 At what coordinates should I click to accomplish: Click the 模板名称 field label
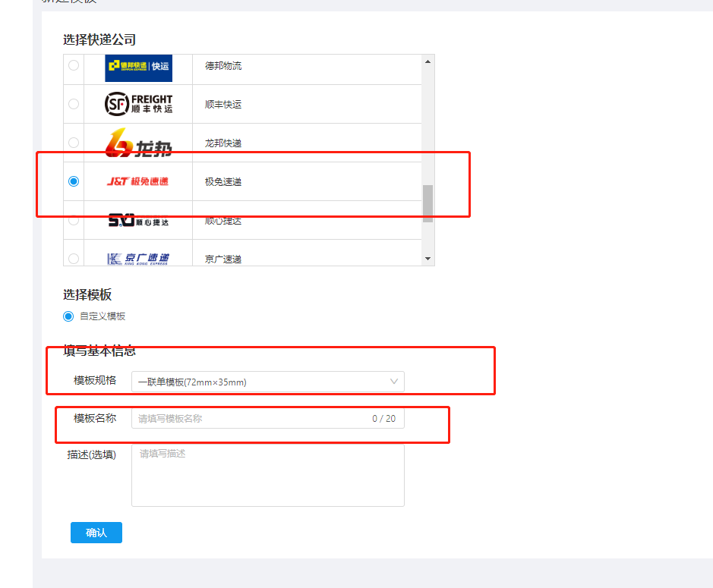click(95, 418)
